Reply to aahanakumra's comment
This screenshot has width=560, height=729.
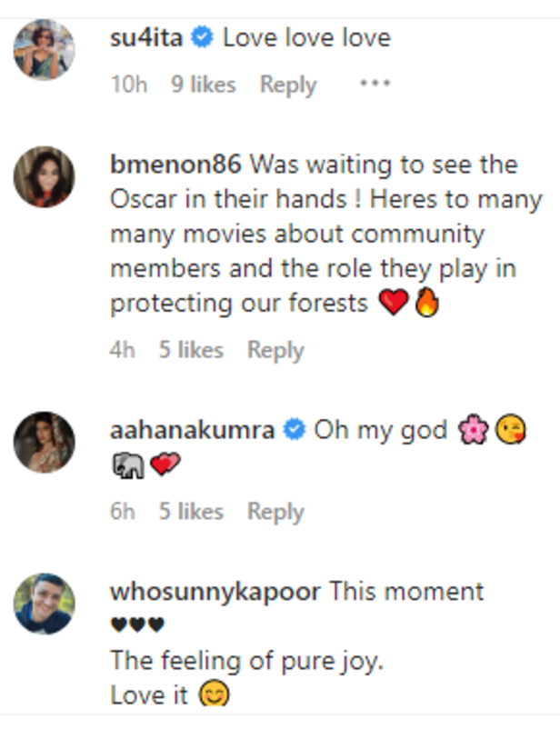(x=275, y=512)
